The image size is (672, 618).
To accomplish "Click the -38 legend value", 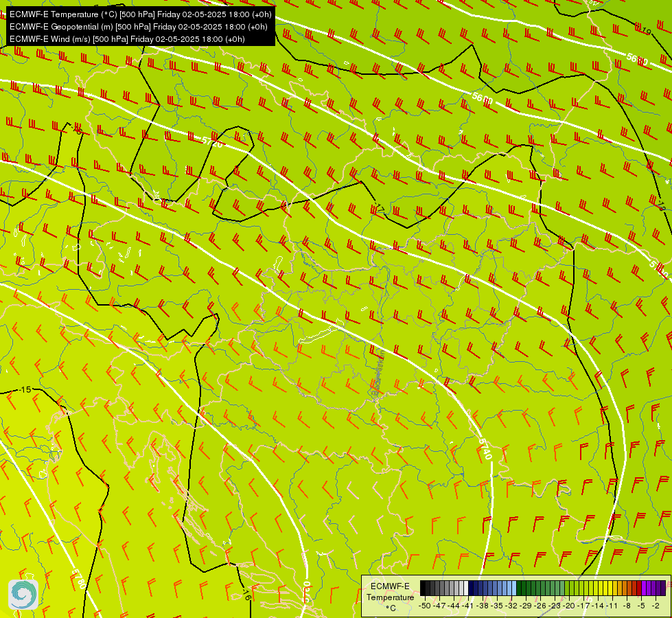I will (482, 606).
